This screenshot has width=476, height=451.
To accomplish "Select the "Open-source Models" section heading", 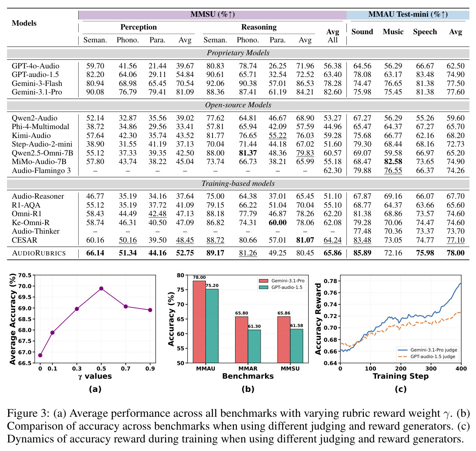I will click(x=238, y=105).
